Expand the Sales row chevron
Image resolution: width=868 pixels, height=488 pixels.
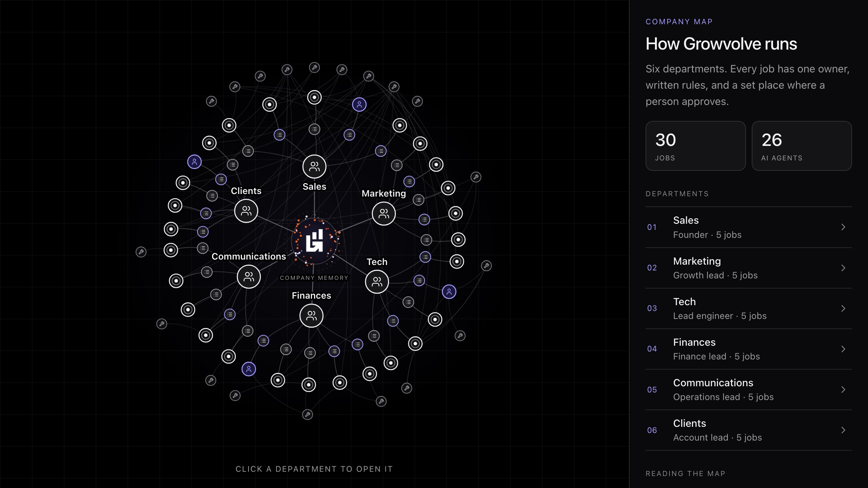[843, 227]
